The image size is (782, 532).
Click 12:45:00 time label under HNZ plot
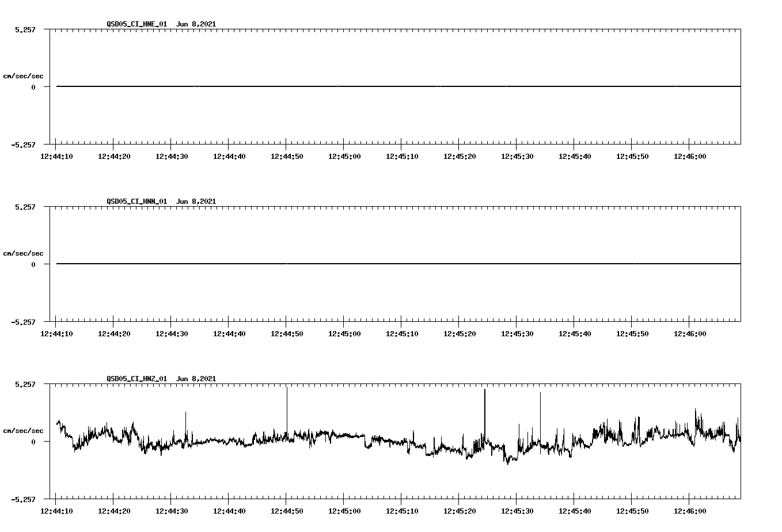tap(344, 511)
